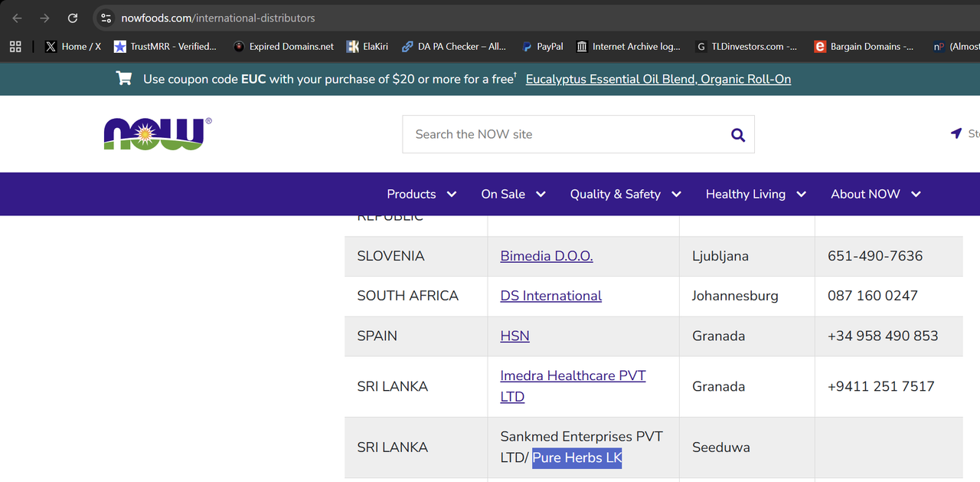Screen dimensions: 980x482
Task: Focus the Search the NOW site field
Action: click(x=578, y=134)
